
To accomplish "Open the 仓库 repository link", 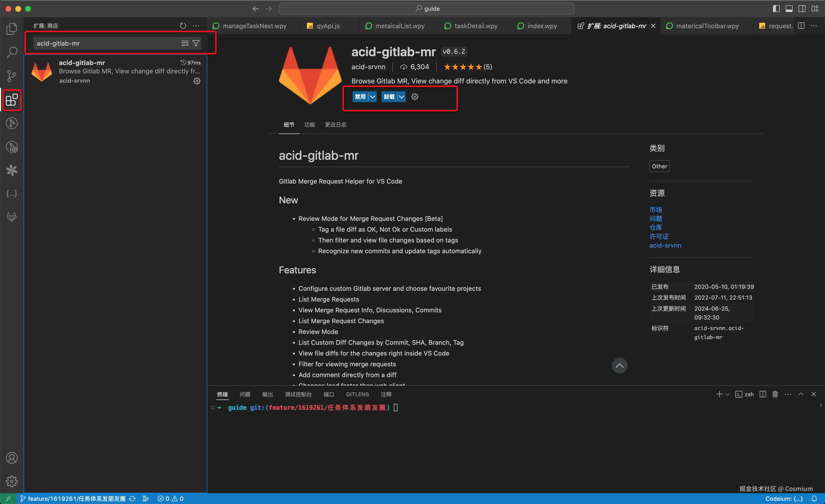I will pyautogui.click(x=655, y=227).
